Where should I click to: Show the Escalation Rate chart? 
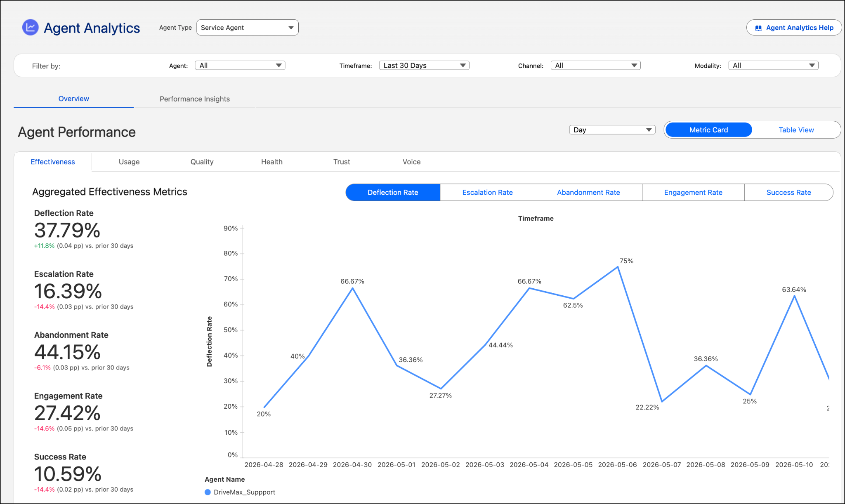point(487,193)
